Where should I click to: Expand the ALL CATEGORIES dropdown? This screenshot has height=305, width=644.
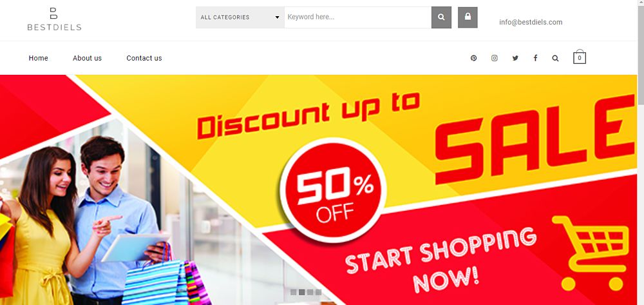pos(240,17)
